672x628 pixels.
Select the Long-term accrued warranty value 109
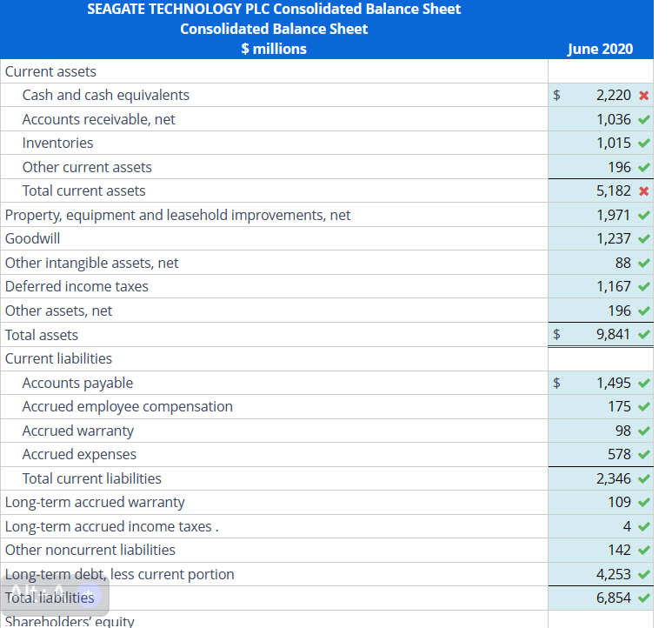click(x=619, y=502)
